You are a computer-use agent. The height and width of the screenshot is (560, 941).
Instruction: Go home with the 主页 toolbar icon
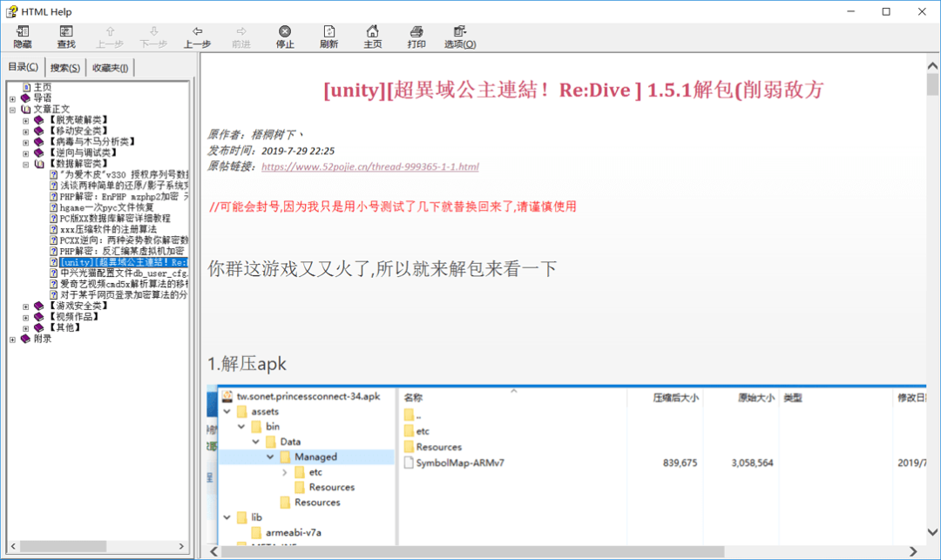[x=373, y=31]
